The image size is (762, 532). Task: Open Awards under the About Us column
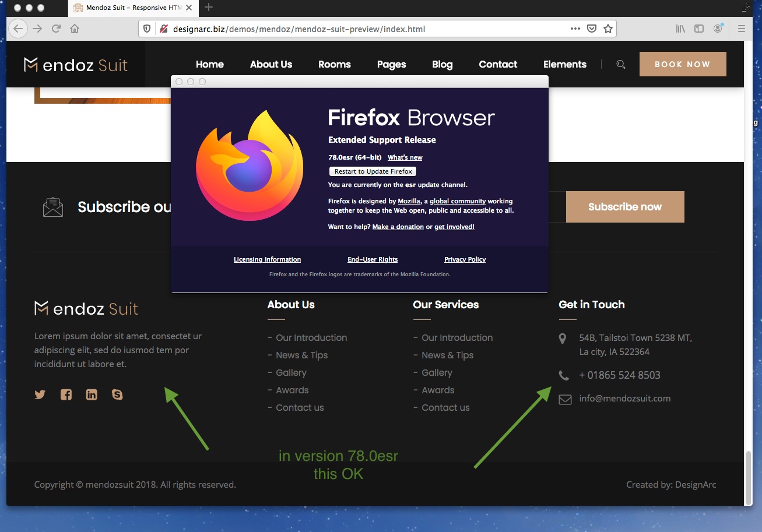tap(292, 390)
